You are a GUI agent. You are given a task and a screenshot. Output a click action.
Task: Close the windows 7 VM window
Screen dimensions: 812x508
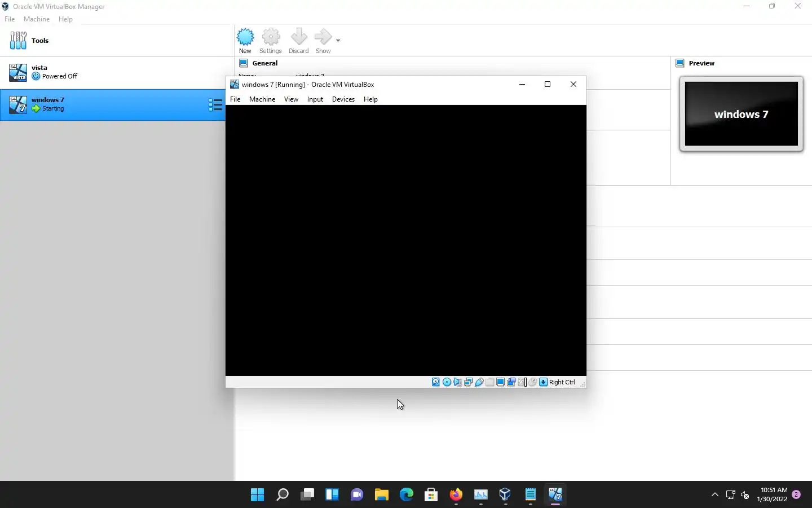[573, 84]
